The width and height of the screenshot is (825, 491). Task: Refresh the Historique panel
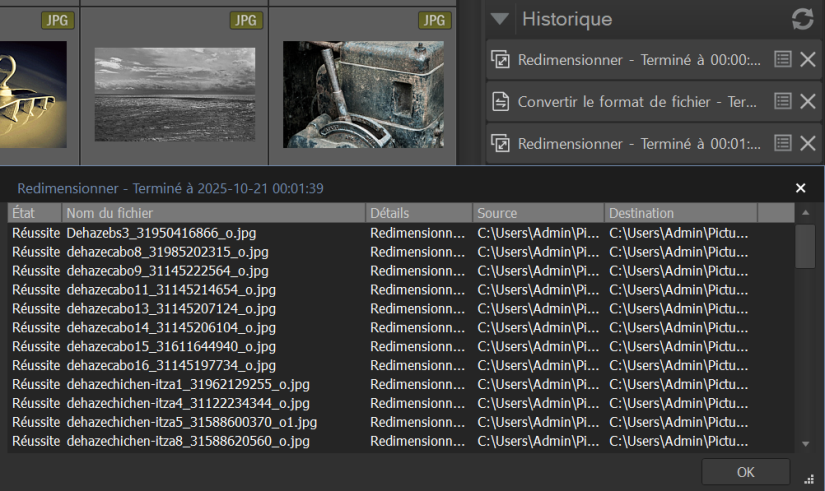click(x=802, y=19)
